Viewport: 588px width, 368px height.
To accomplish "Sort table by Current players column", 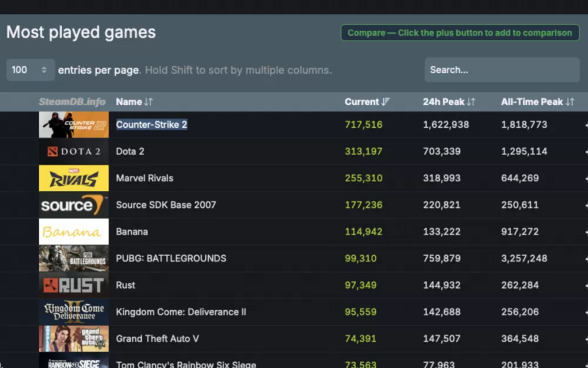I will (367, 102).
